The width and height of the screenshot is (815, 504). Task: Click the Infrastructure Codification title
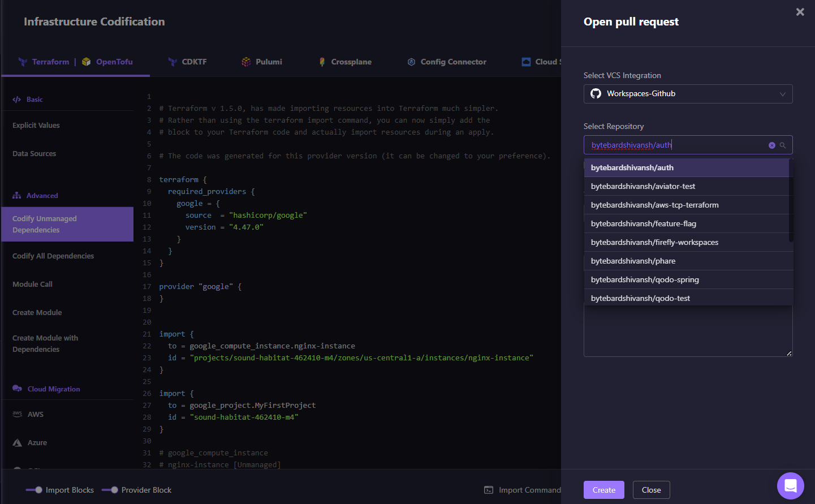tap(94, 21)
